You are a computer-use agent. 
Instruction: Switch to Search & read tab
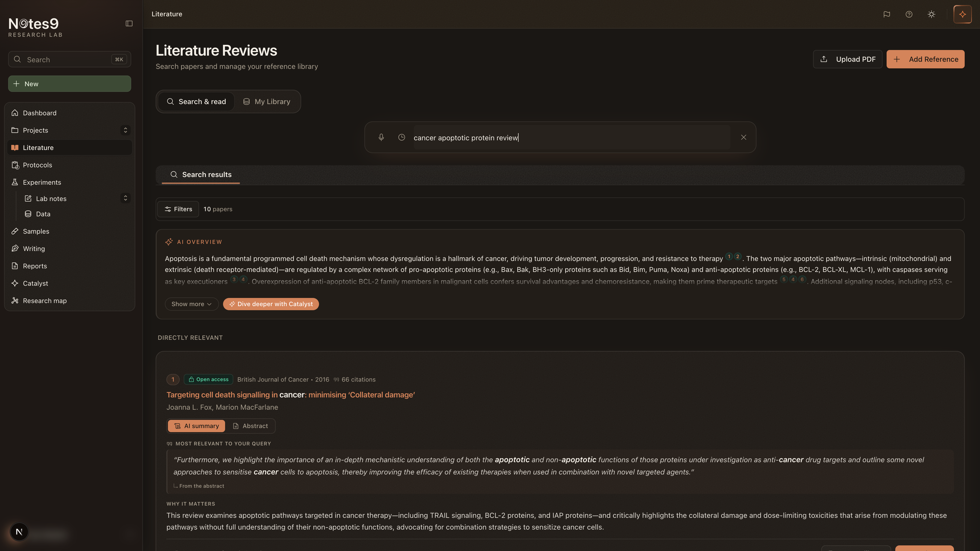[x=196, y=102]
